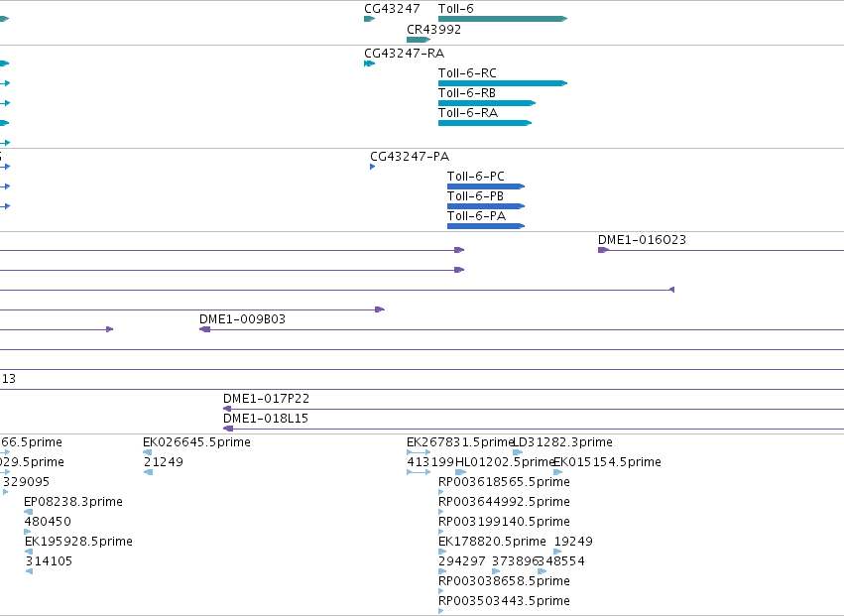Image resolution: width=844 pixels, height=616 pixels.
Task: Select the 294297 feature label
Action: pyautogui.click(x=462, y=561)
